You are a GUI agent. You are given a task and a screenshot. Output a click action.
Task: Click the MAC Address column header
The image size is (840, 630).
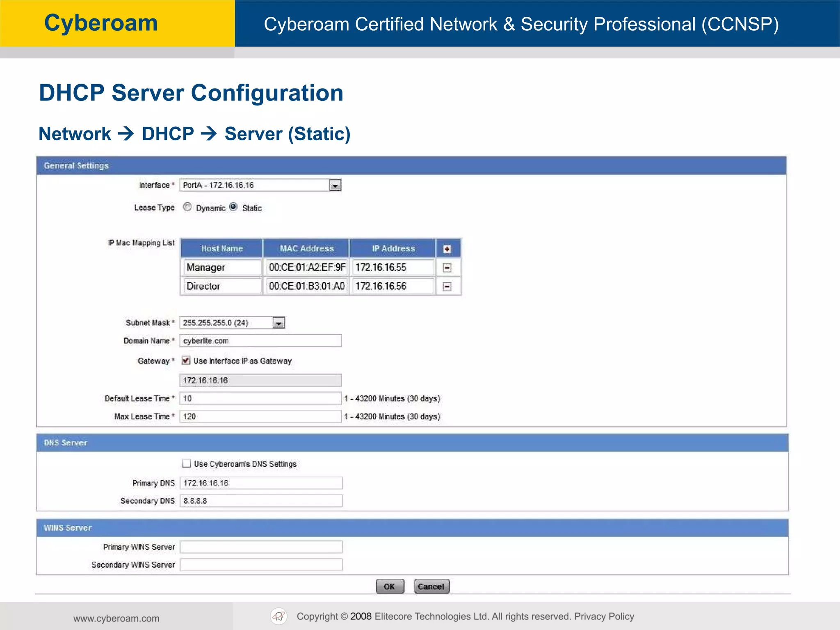307,249
